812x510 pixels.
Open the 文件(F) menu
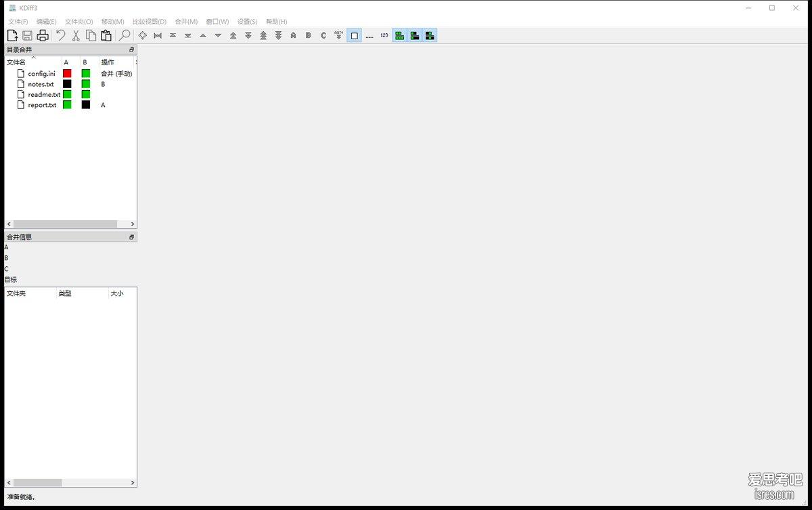(18, 22)
